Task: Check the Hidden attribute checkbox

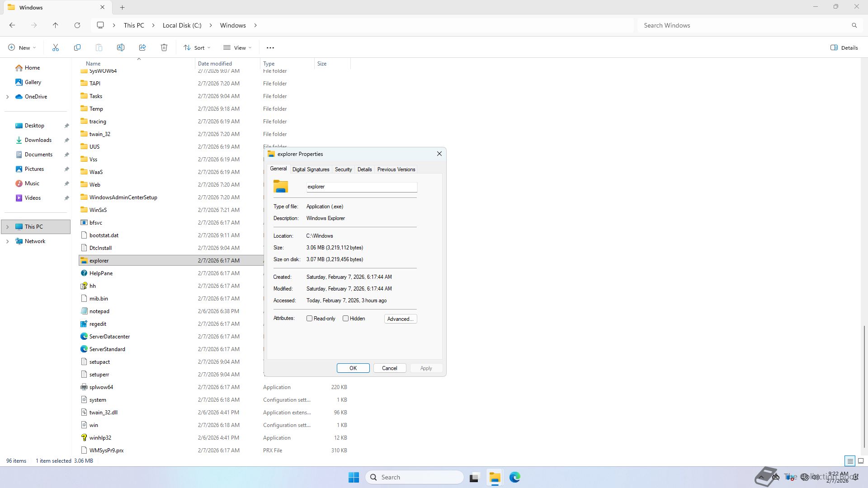Action: (346, 319)
